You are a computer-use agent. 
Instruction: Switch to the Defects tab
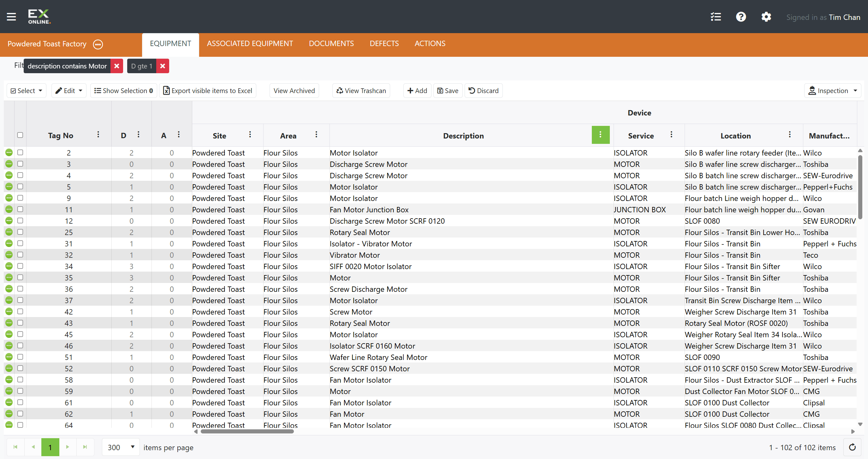click(x=384, y=44)
